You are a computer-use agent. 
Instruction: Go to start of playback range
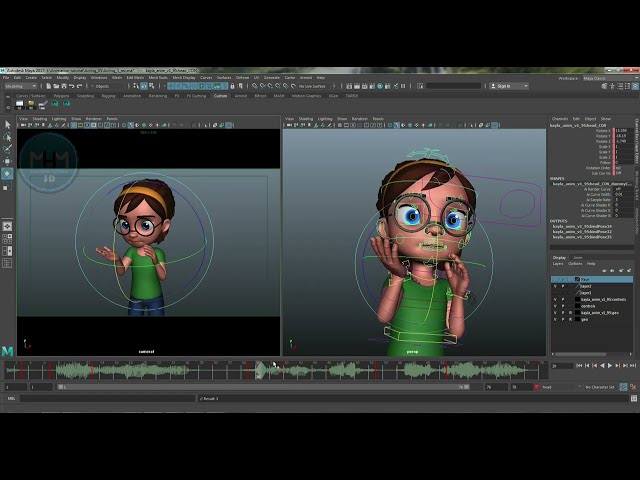(579, 366)
